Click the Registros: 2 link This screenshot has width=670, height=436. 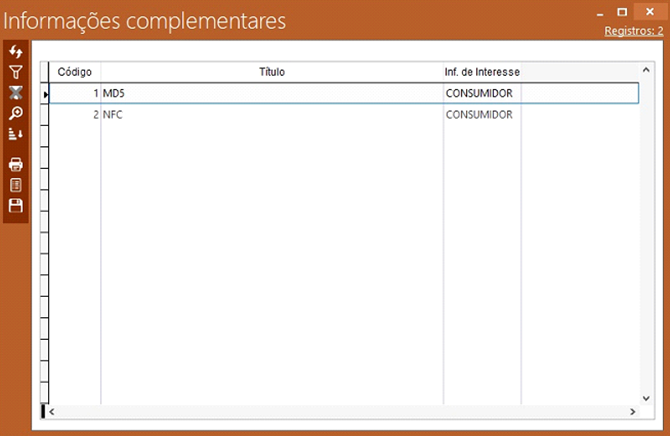tap(634, 31)
